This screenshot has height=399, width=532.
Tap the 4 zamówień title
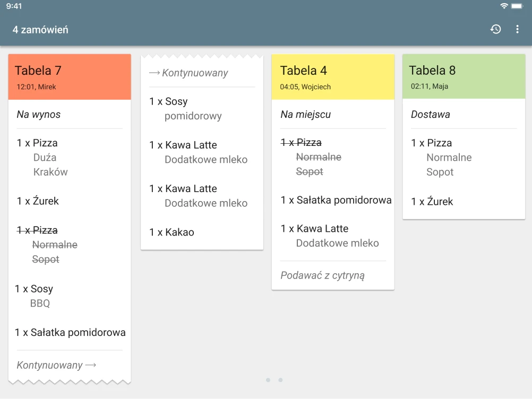click(40, 30)
